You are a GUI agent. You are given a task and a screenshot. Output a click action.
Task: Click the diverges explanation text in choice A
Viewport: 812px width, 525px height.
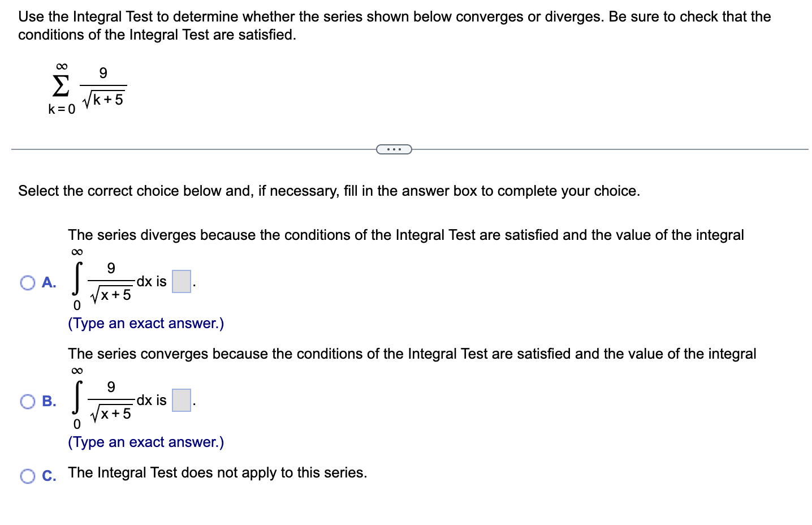(405, 235)
